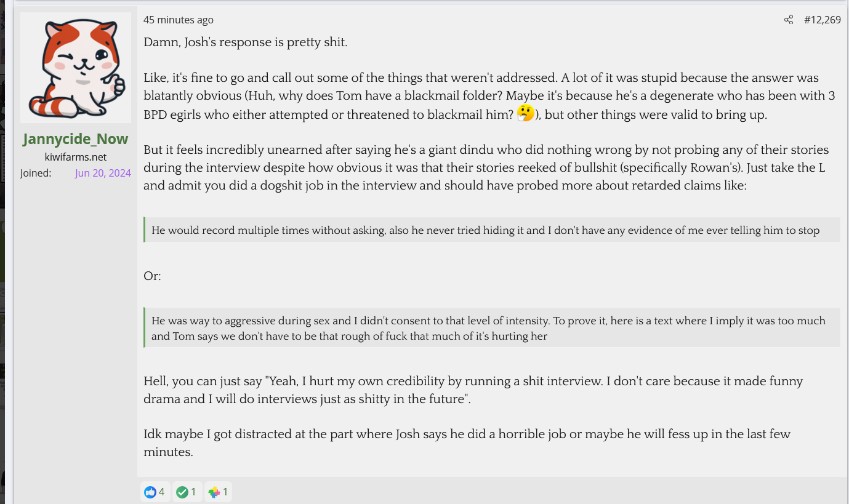The width and height of the screenshot is (849, 504).
Task: Click the count beside the green checkmark
Action: [x=193, y=492]
